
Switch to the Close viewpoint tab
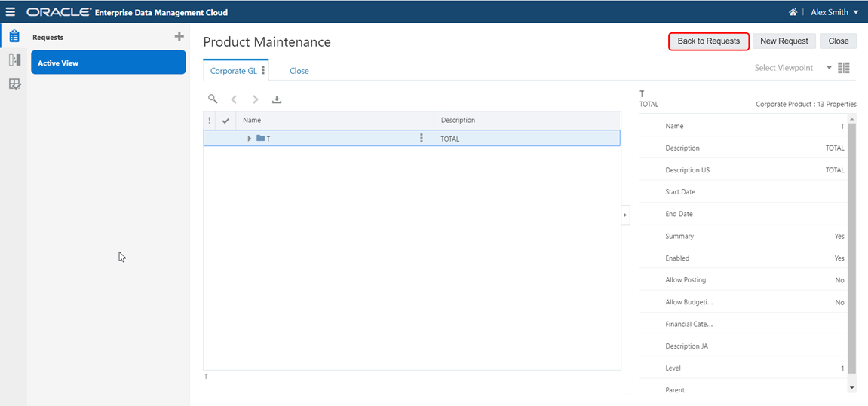pyautogui.click(x=299, y=71)
